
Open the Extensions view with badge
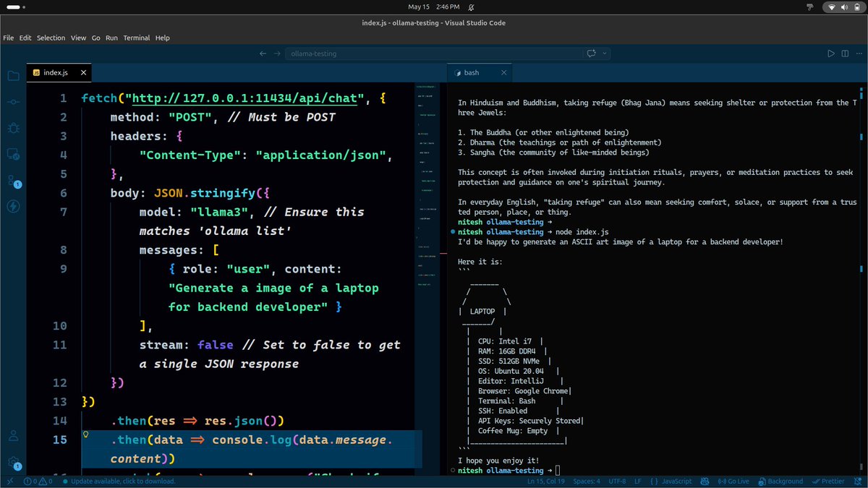click(x=13, y=181)
